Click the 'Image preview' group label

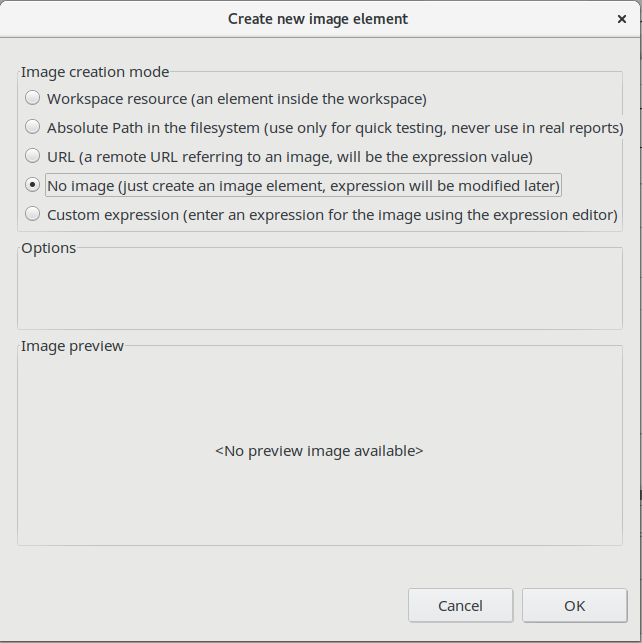pyautogui.click(x=72, y=346)
